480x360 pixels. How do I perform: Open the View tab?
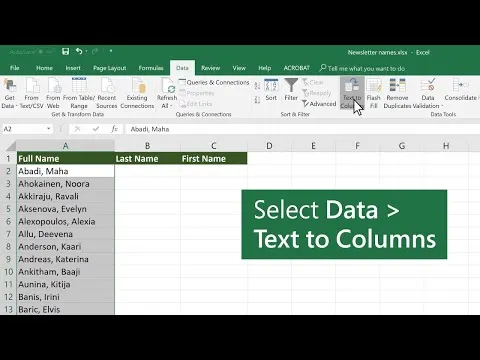239,68
